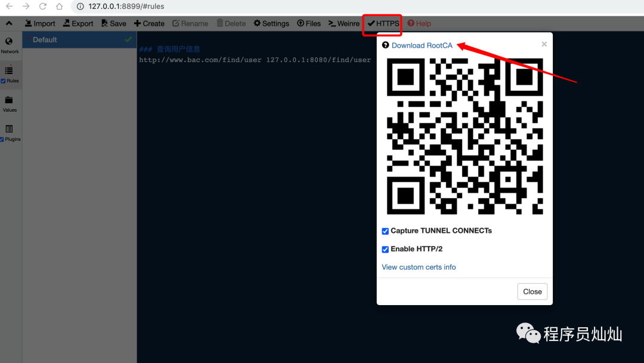Export rules from toolbar
This screenshot has width=644, height=363.
[x=78, y=23]
